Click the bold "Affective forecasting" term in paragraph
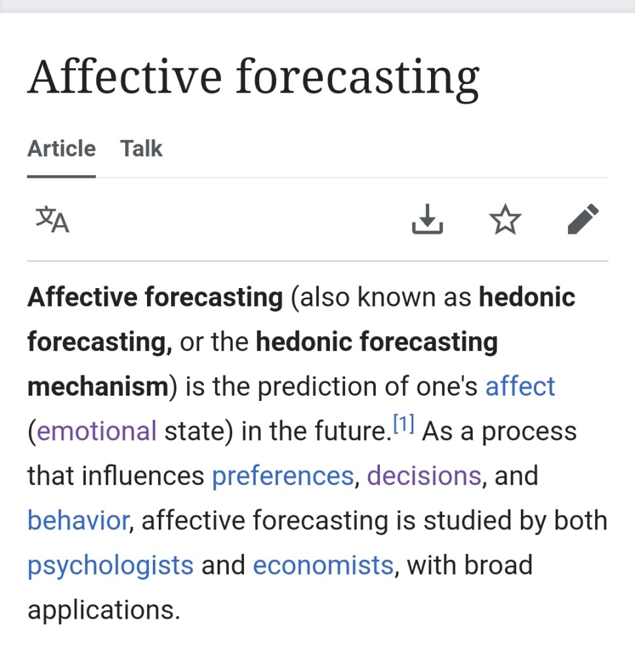The image size is (635, 672). [155, 297]
